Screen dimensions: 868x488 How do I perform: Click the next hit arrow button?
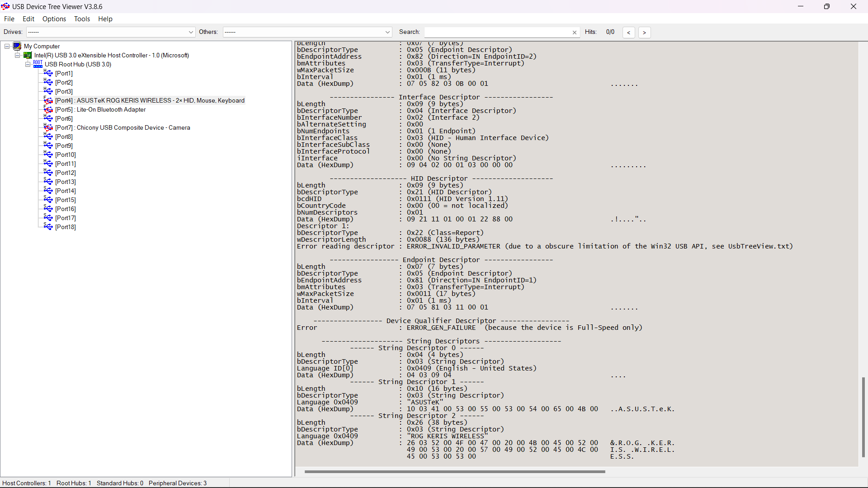[644, 32]
